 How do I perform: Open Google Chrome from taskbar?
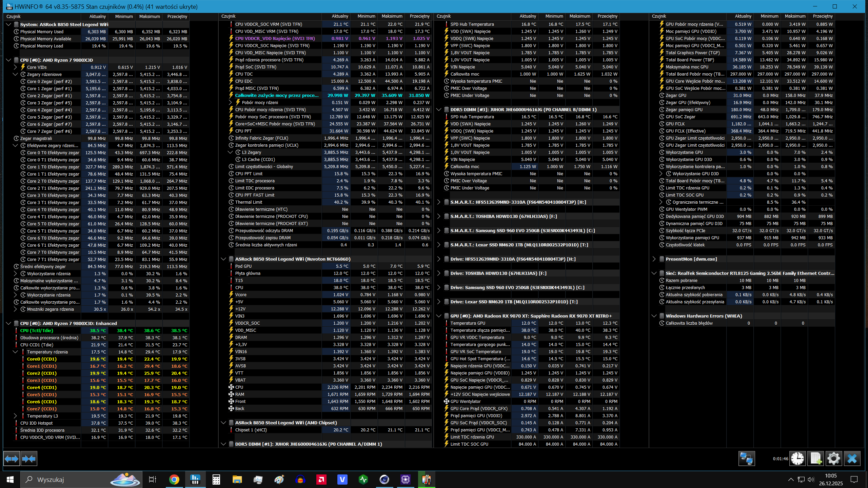(174, 479)
